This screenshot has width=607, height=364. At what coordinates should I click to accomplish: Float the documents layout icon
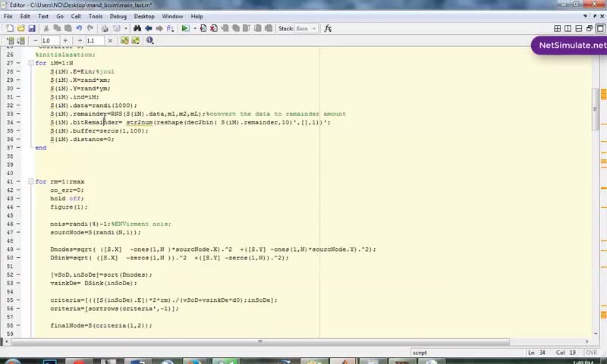click(x=590, y=28)
